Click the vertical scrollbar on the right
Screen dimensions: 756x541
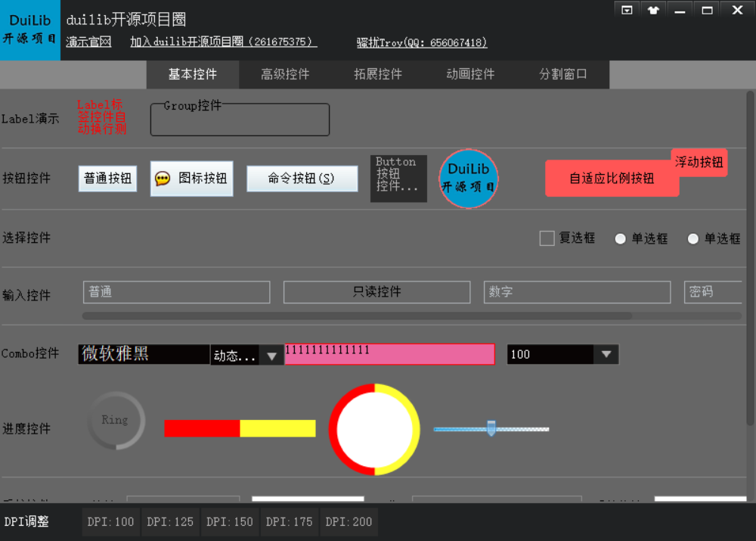tap(750, 258)
